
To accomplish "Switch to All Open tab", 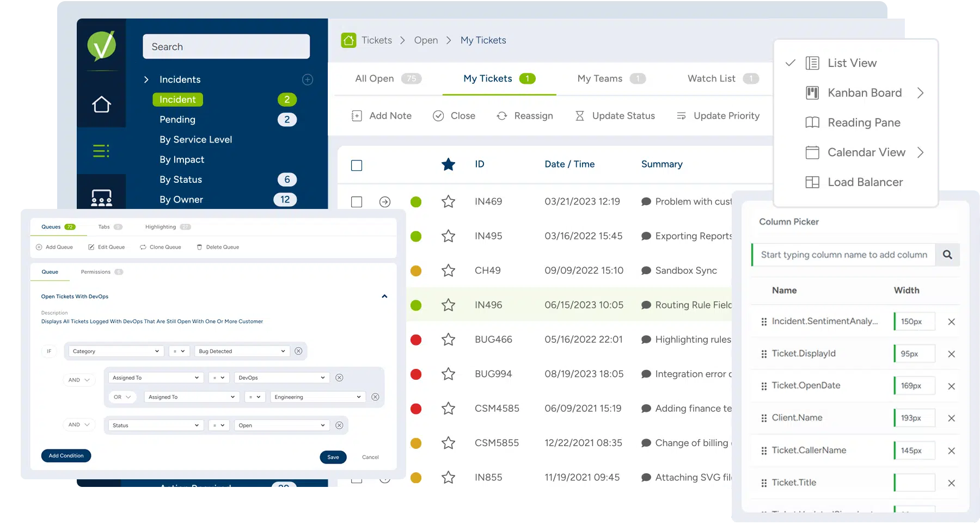I will pos(388,79).
